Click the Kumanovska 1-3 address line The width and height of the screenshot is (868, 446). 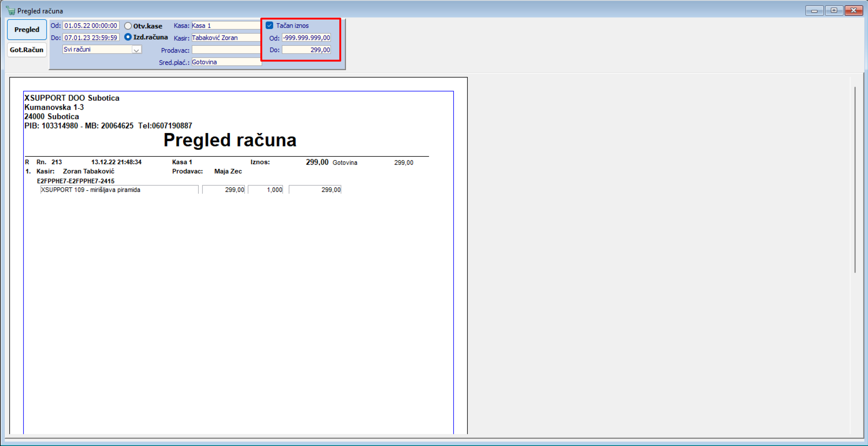pyautogui.click(x=54, y=107)
